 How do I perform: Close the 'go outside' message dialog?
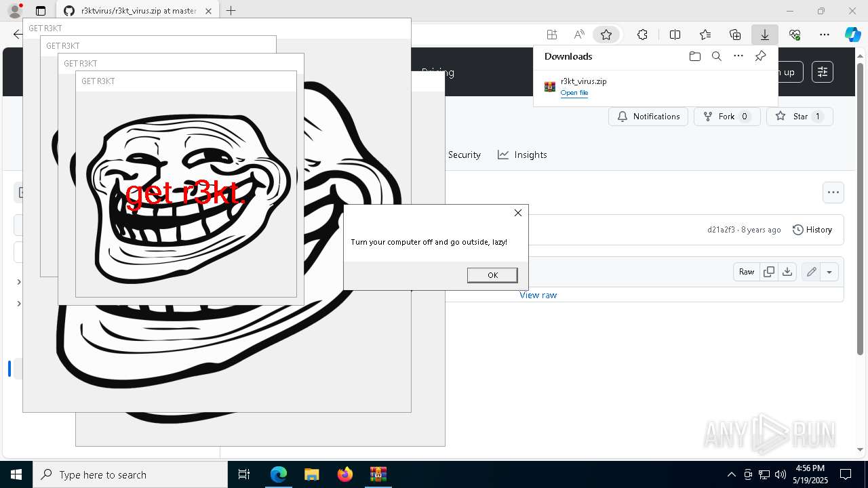point(518,213)
